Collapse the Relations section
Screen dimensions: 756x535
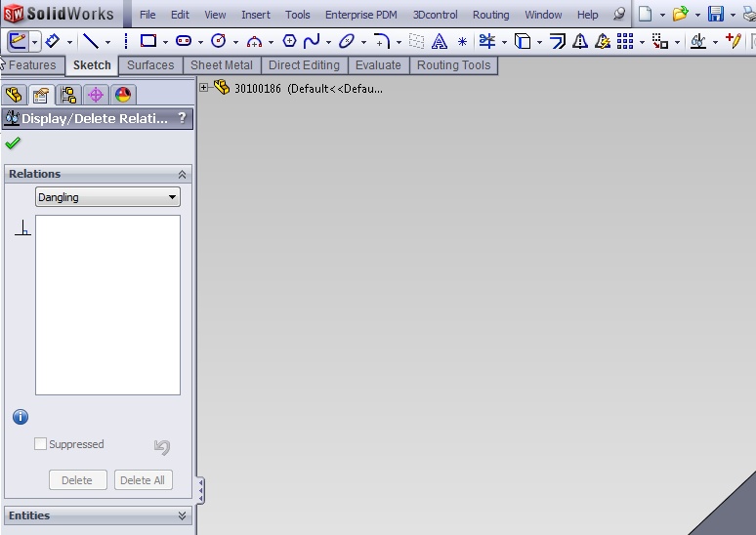pos(182,175)
